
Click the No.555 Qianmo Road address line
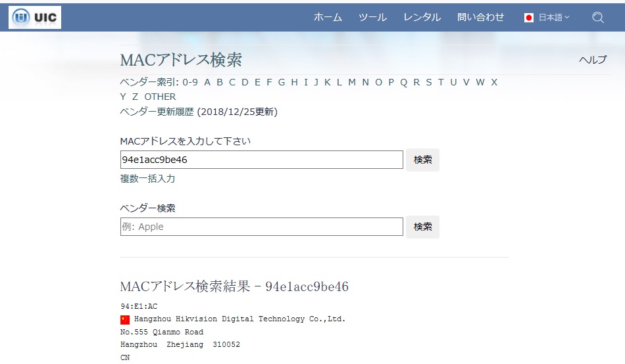[162, 332]
